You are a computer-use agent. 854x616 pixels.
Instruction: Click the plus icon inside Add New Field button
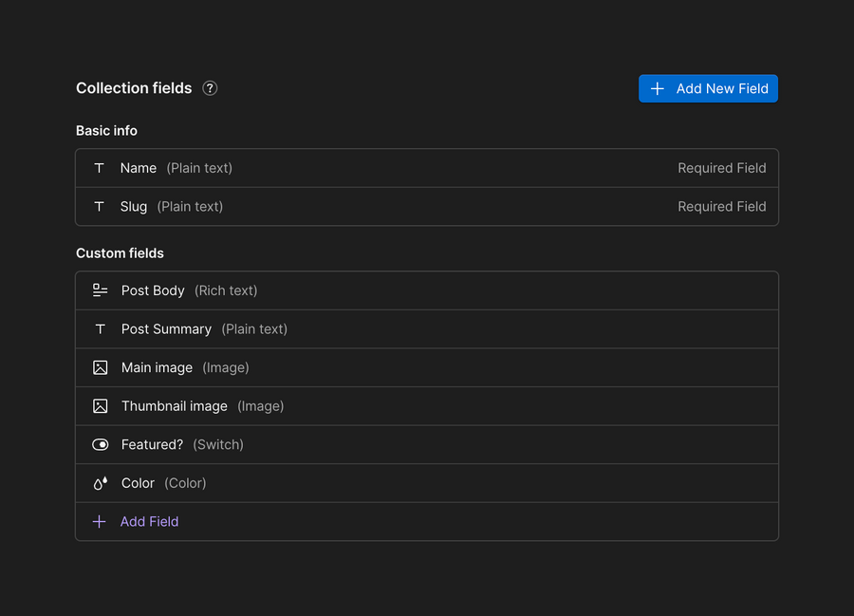coord(658,88)
